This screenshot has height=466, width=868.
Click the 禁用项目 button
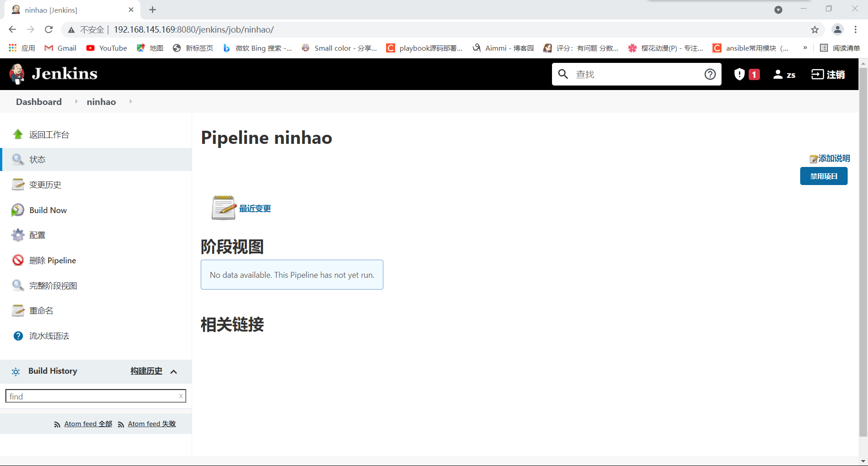824,176
